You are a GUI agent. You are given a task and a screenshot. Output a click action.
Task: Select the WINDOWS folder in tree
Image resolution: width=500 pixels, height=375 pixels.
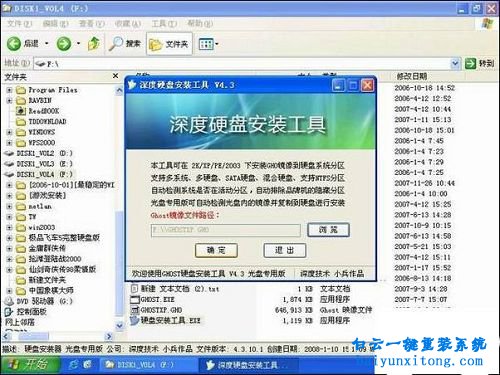click(35, 132)
